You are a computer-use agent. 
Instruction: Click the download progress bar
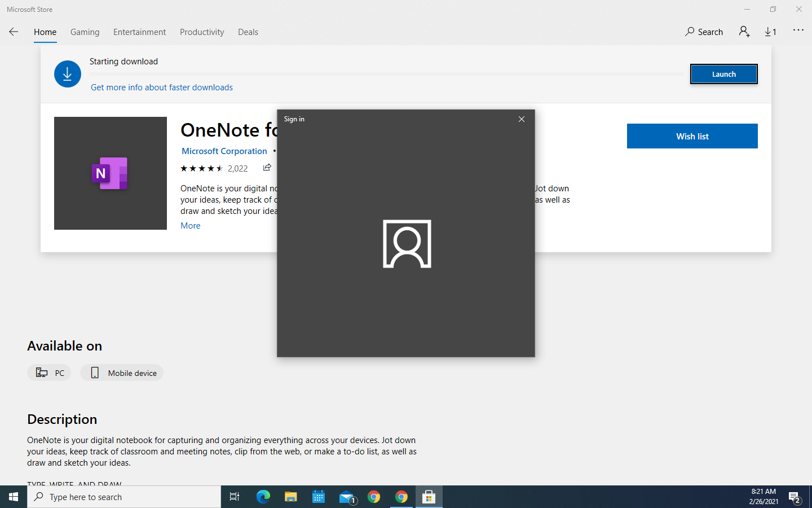click(386, 74)
